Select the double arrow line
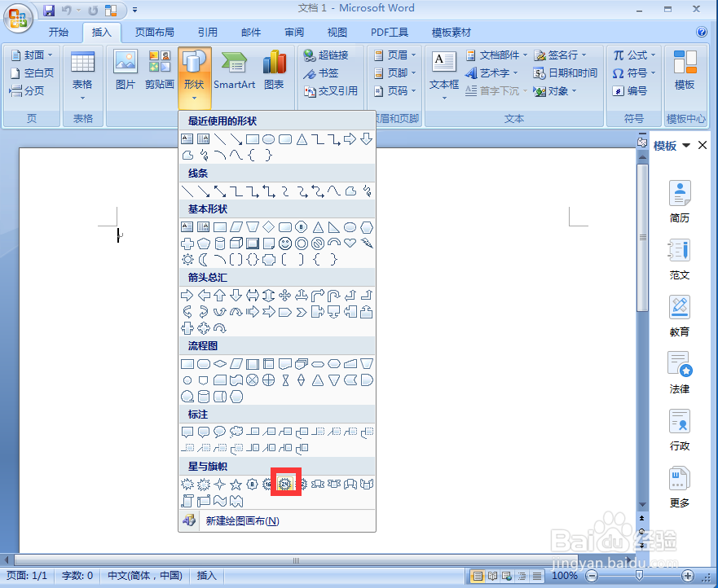This screenshot has width=718, height=588. tap(220, 191)
